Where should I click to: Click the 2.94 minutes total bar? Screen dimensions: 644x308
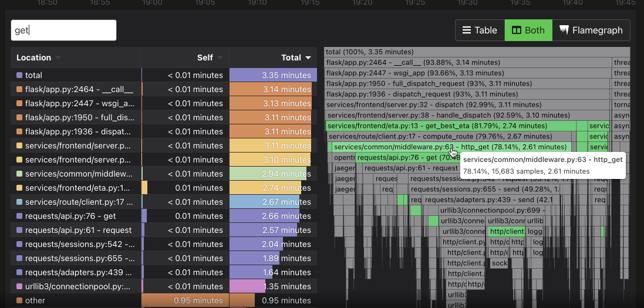tap(268, 174)
